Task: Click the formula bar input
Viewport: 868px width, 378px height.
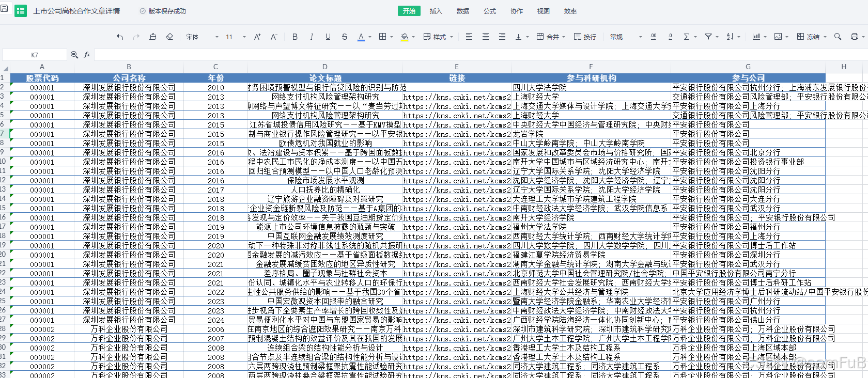Action: point(481,55)
